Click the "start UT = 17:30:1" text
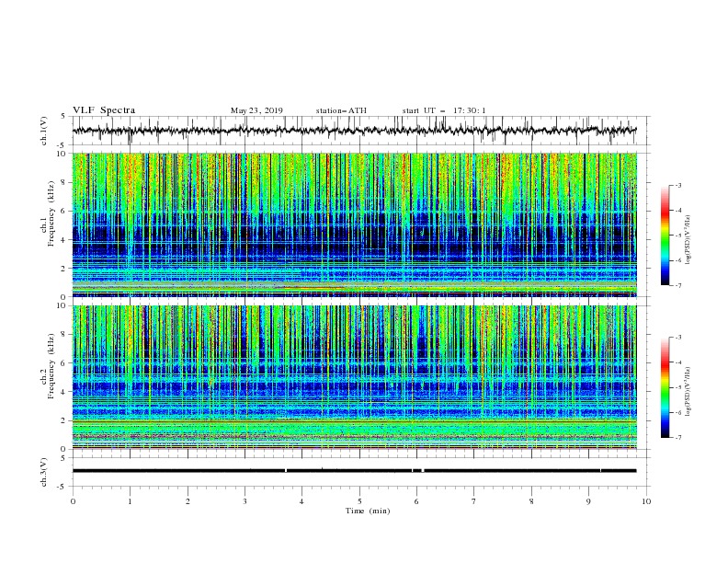 click(444, 110)
